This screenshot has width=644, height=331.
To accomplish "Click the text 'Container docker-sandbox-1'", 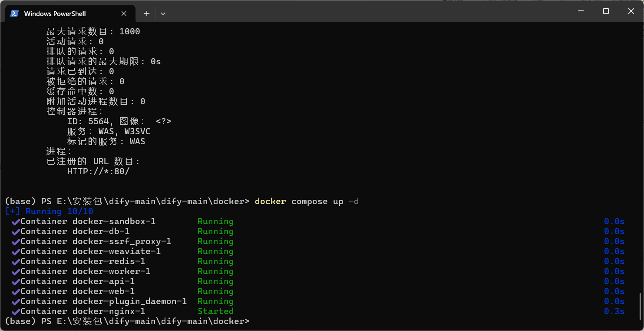I will [88, 222].
